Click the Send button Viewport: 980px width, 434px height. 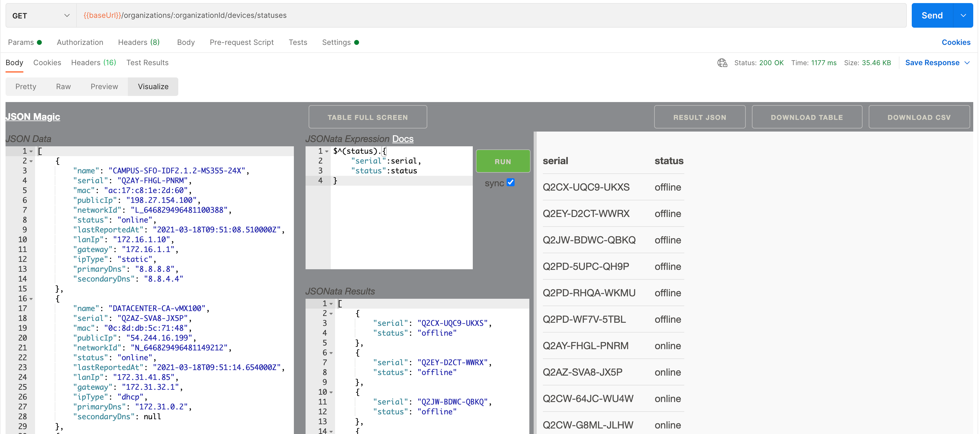pyautogui.click(x=932, y=15)
